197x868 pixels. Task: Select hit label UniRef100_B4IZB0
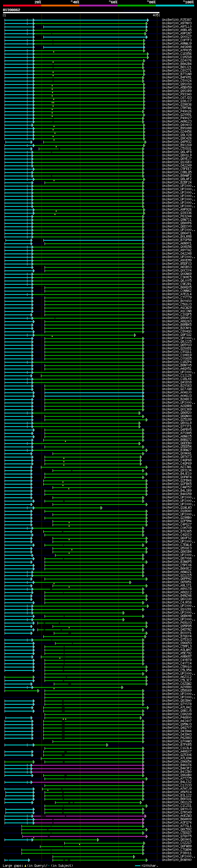177,772
